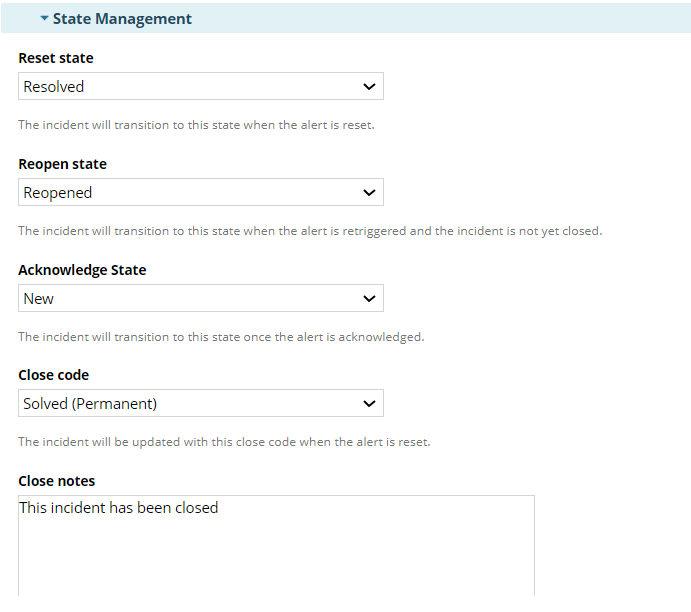
Task: Click the help text under Reset state
Action: tap(196, 126)
